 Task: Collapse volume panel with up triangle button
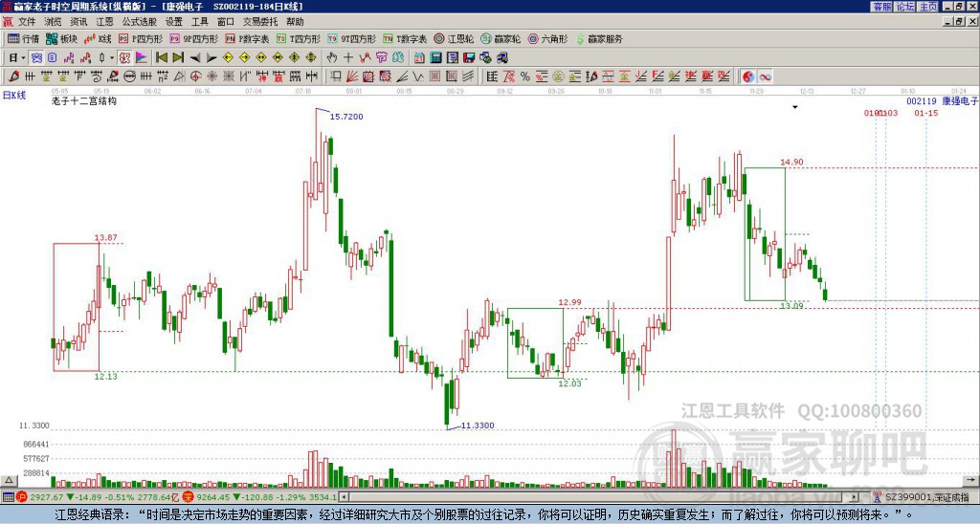(x=8, y=480)
